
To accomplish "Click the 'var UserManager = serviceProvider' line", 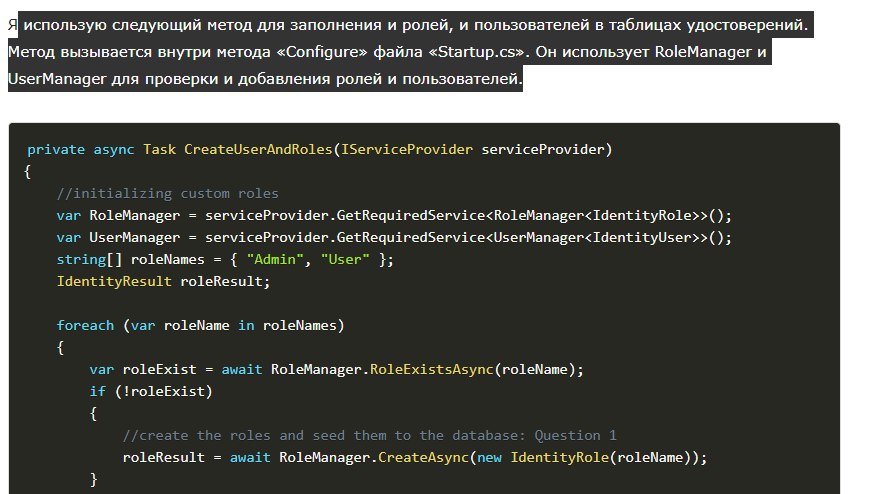I will (x=394, y=238).
